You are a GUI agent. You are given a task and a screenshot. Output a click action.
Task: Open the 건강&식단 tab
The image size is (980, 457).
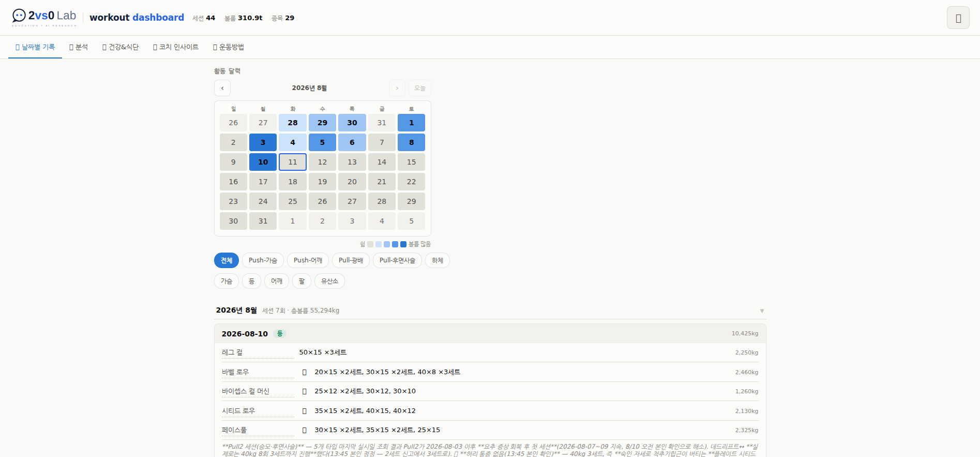pyautogui.click(x=120, y=47)
